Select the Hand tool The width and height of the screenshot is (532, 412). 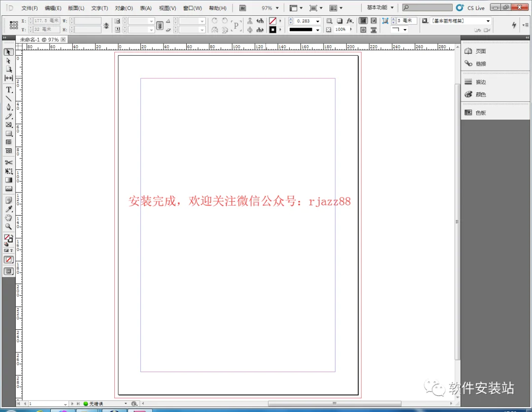click(x=8, y=218)
